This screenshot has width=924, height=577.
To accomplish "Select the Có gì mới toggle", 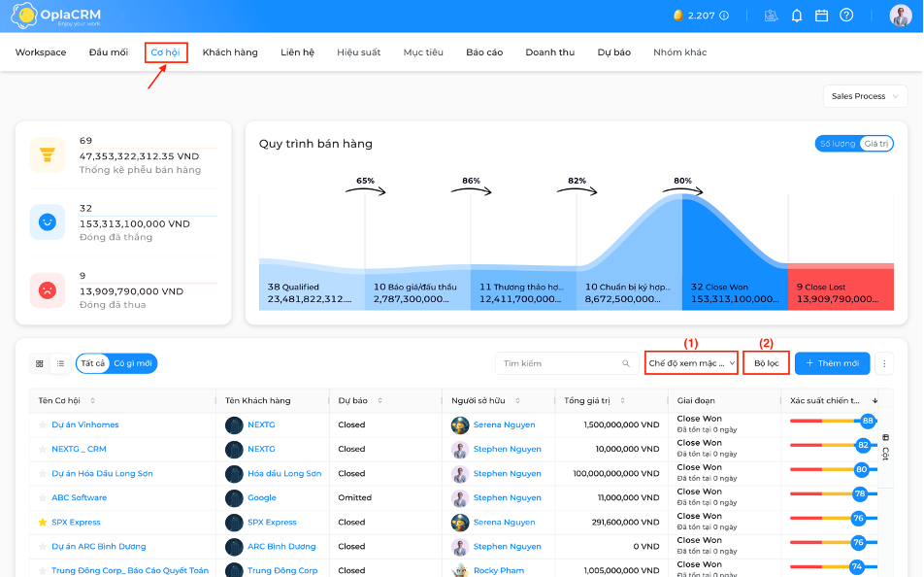I will (133, 363).
